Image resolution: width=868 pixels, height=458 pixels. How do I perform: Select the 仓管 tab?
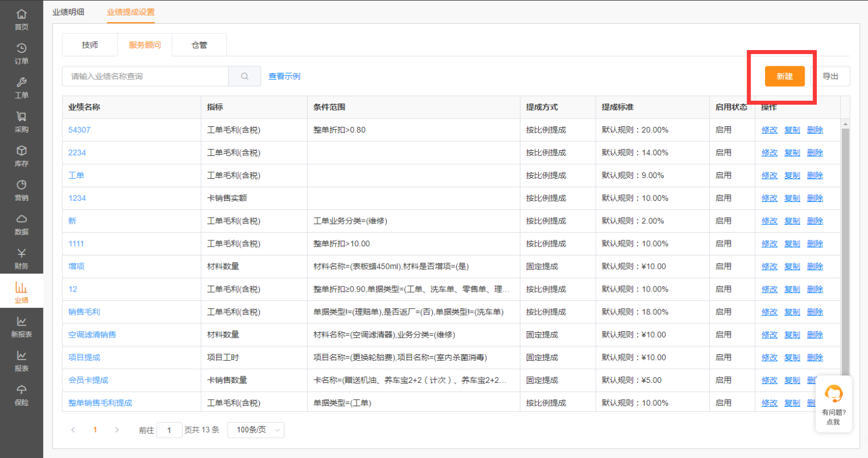[x=200, y=45]
